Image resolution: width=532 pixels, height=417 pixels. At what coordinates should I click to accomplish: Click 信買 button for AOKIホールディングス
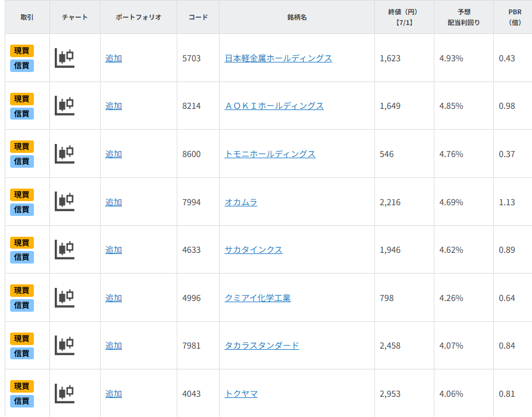[x=22, y=114]
